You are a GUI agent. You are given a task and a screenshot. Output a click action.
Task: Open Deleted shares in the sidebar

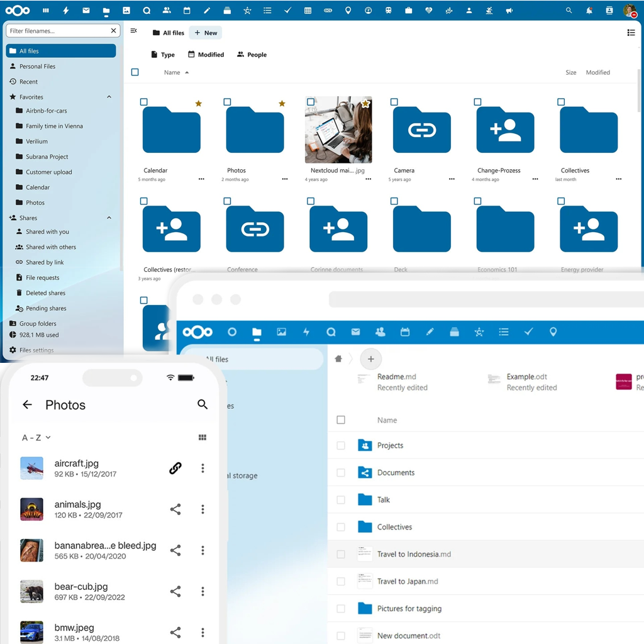pyautogui.click(x=45, y=293)
